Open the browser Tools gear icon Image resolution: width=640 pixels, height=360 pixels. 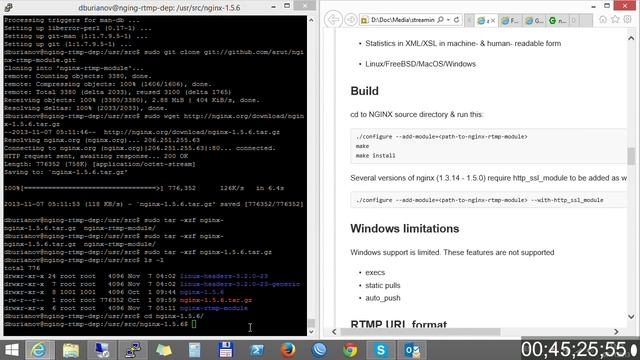(x=628, y=20)
